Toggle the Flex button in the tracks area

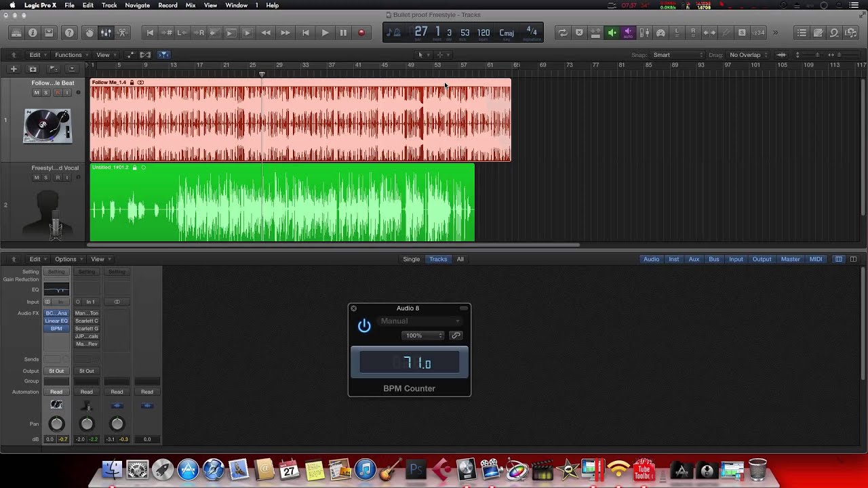click(145, 55)
